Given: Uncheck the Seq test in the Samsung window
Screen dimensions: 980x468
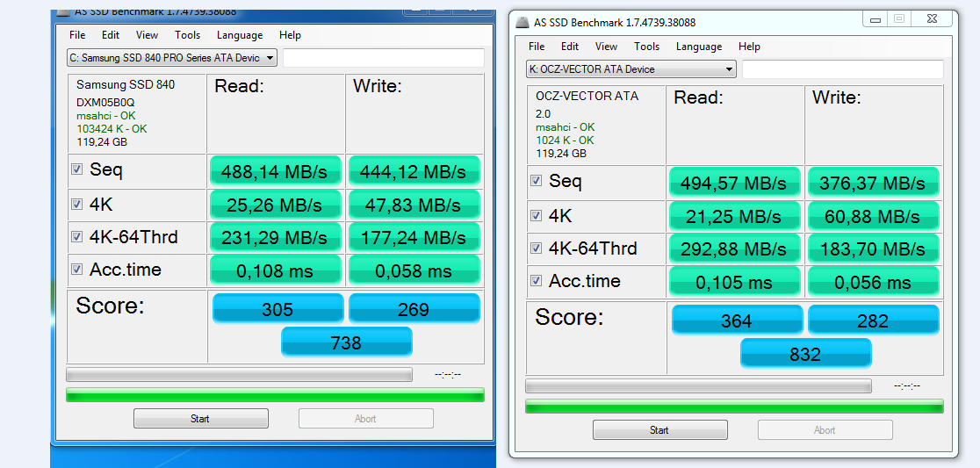Looking at the screenshot, I should click(77, 169).
